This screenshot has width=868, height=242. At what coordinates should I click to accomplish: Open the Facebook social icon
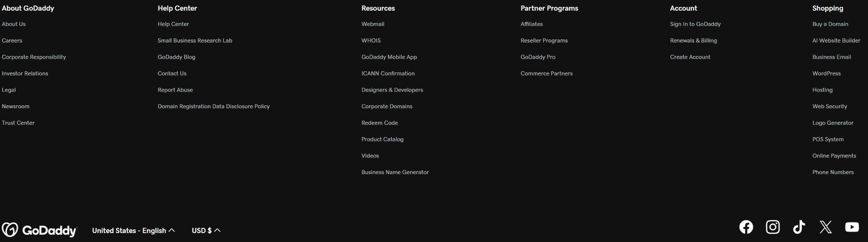click(x=746, y=227)
